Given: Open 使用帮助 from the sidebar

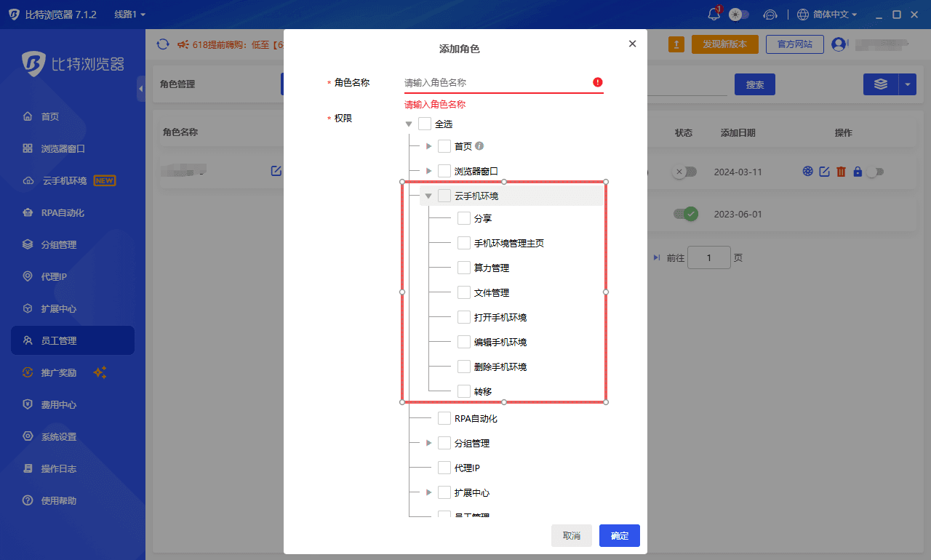Looking at the screenshot, I should coord(73,500).
